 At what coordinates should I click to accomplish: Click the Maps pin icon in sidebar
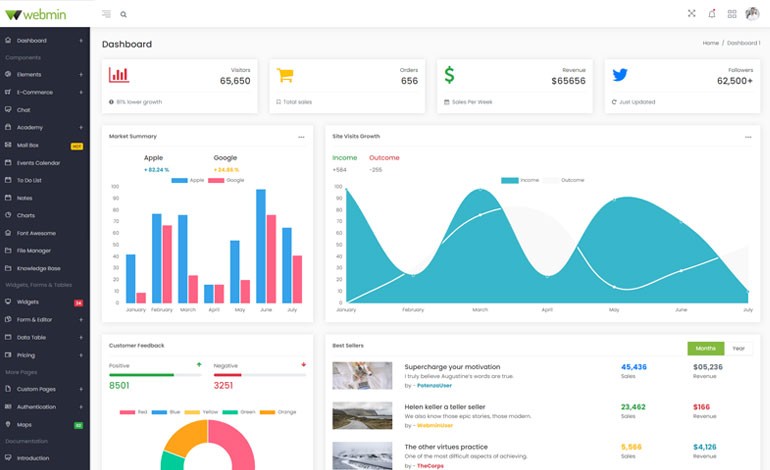click(x=8, y=424)
